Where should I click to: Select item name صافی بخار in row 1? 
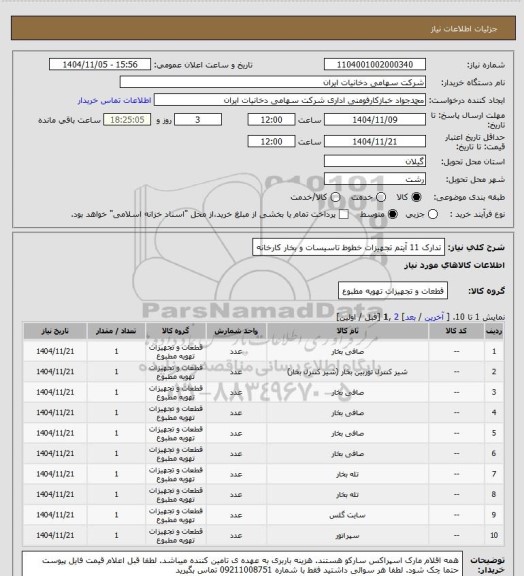[x=347, y=352]
